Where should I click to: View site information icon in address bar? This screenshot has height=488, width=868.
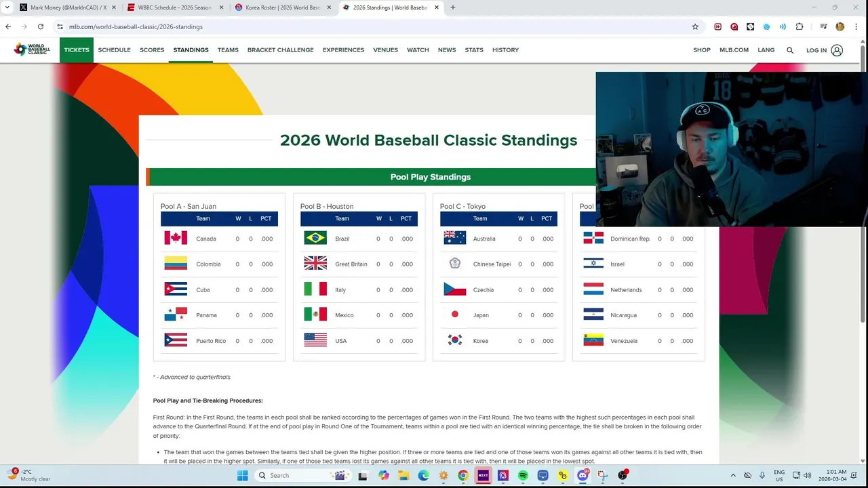[x=60, y=26]
